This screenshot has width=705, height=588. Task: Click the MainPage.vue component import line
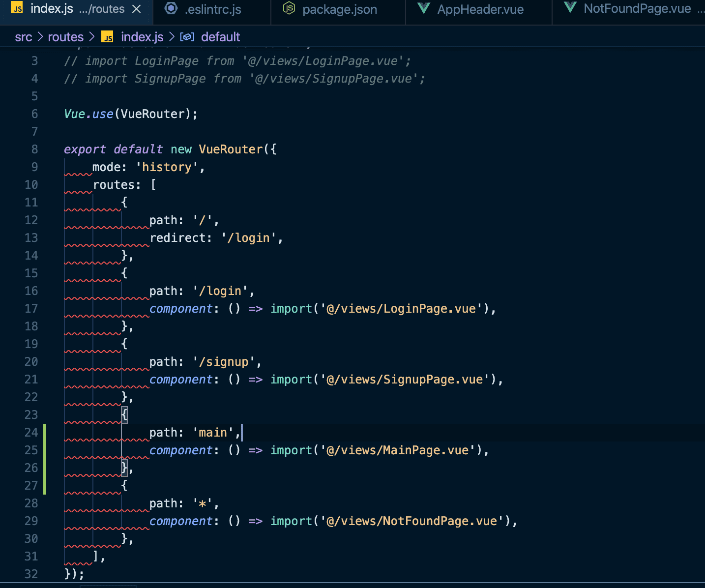(320, 450)
